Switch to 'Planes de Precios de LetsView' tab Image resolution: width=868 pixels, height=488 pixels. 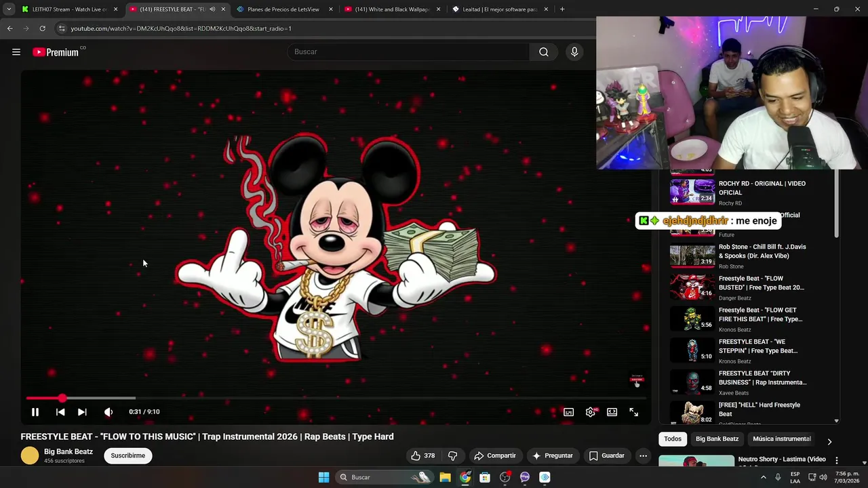(x=283, y=9)
